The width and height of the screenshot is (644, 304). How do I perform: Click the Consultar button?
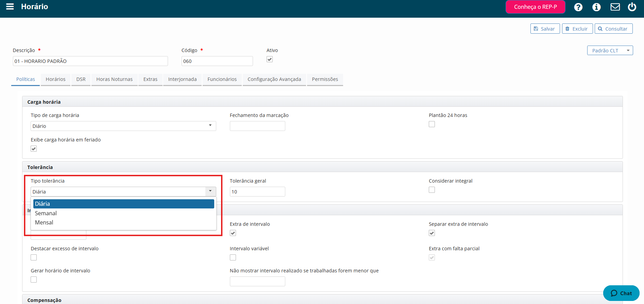click(613, 29)
